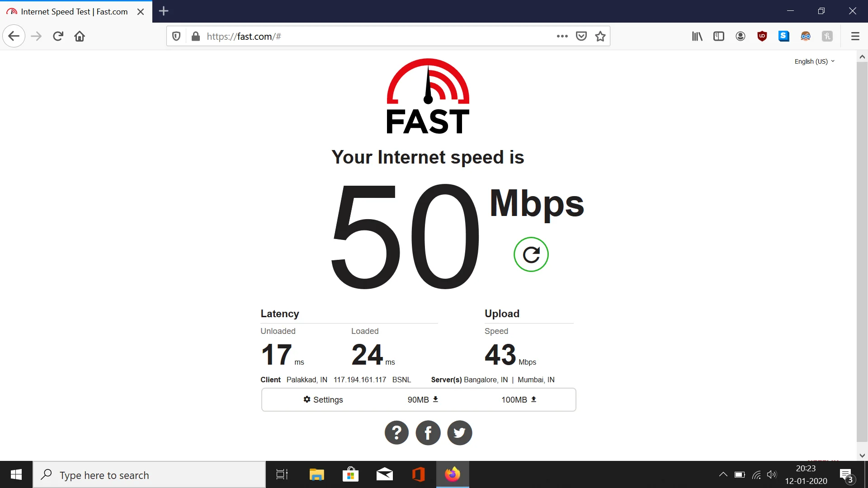Image resolution: width=868 pixels, height=488 pixels.
Task: Toggle the sidebar view icon
Action: (719, 36)
